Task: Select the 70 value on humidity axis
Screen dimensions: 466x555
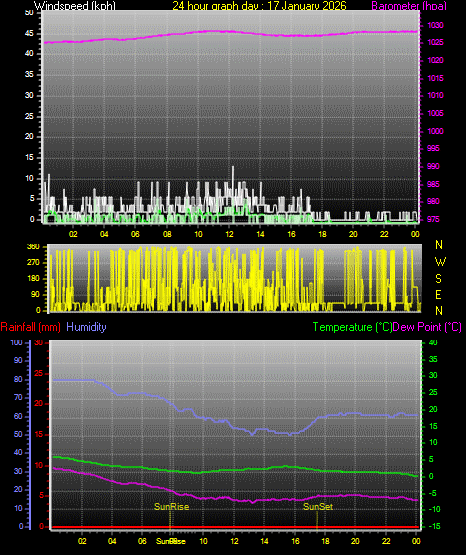Action: pos(18,397)
